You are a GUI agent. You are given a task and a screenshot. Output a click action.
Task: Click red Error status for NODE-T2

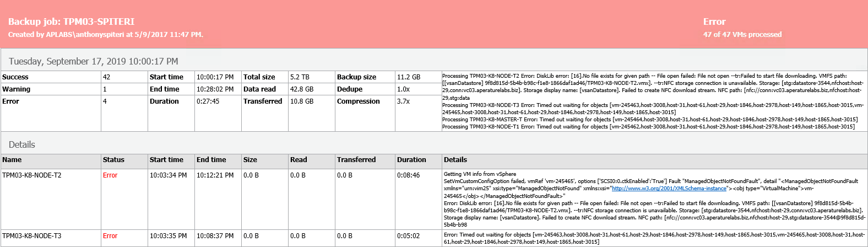[x=110, y=175]
